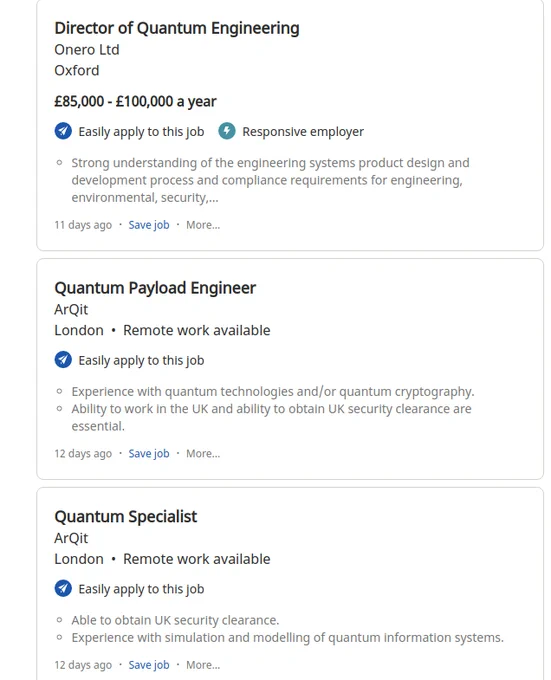Click ArQit company under Quantum Payload Engineer

click(x=71, y=310)
